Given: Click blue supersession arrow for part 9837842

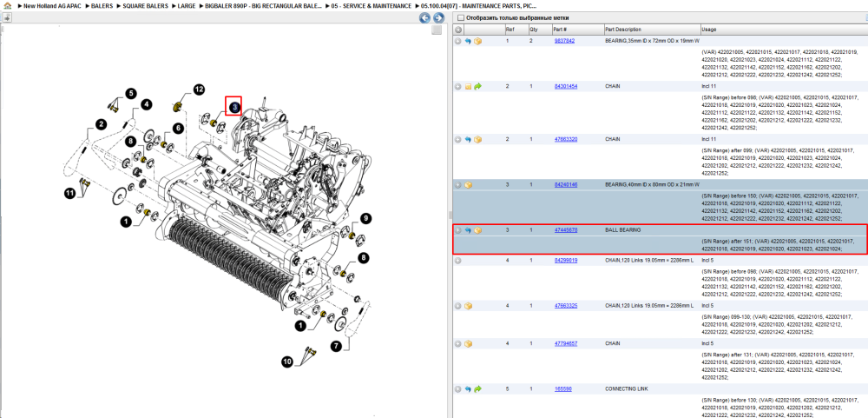Looking at the screenshot, I should 468,41.
